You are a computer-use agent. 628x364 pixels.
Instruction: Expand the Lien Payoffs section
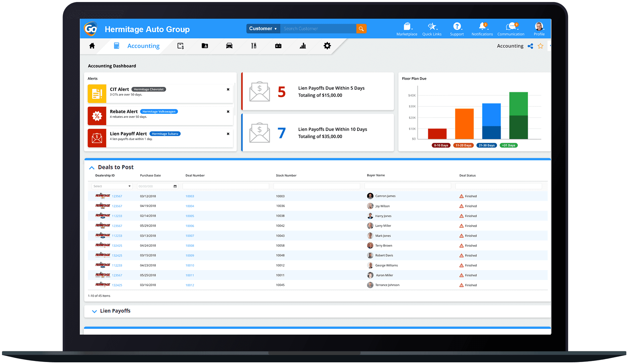[94, 311]
